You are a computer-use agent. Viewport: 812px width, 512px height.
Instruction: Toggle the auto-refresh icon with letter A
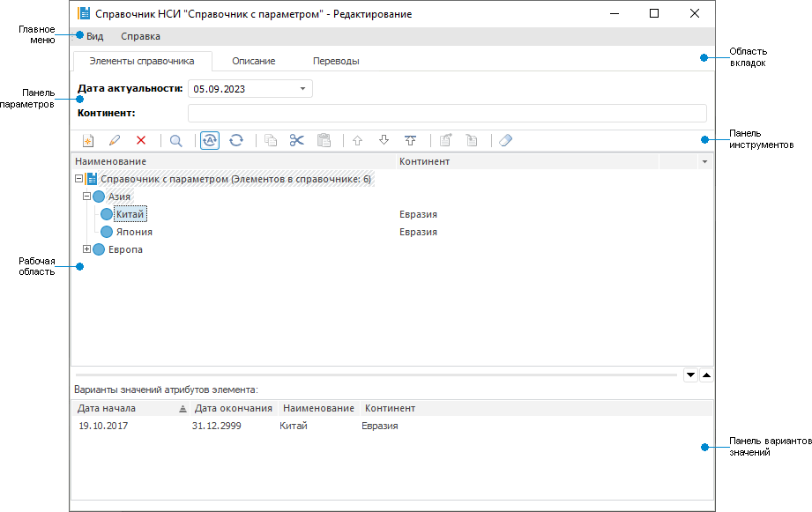[210, 140]
